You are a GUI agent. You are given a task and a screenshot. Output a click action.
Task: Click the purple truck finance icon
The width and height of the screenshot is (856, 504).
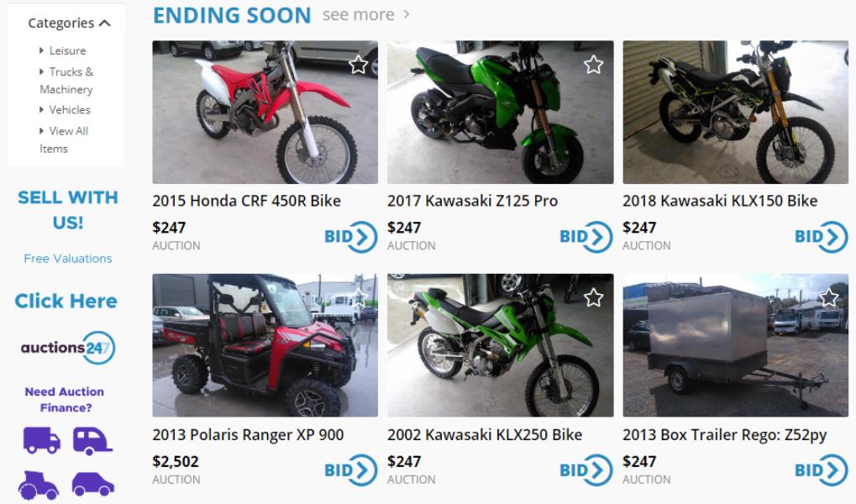pyautogui.click(x=41, y=440)
